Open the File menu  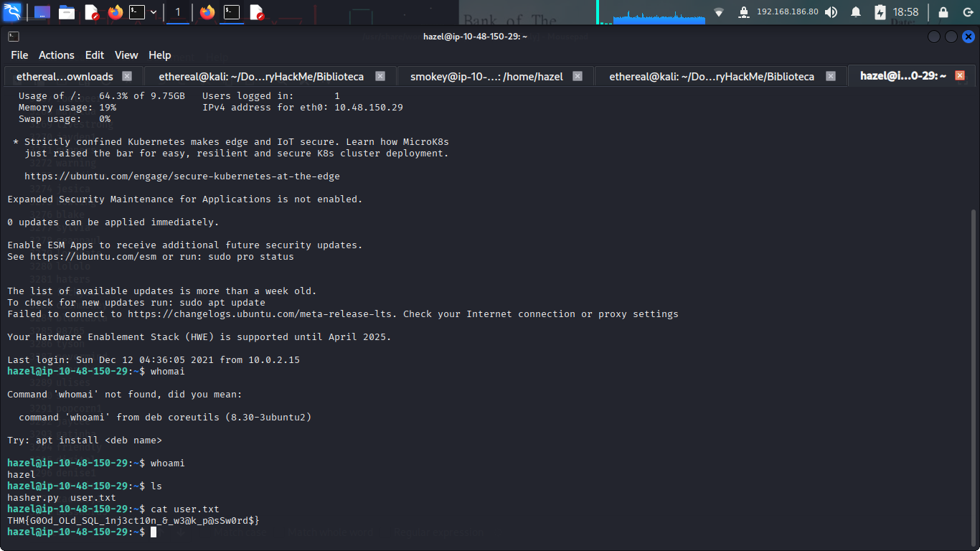pos(19,55)
